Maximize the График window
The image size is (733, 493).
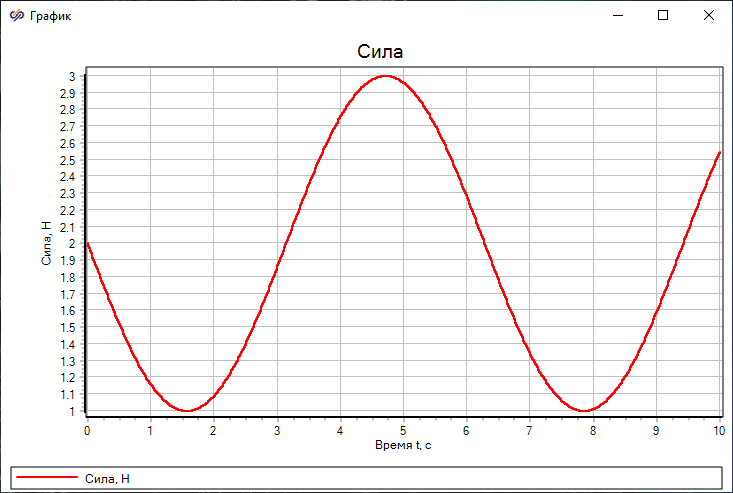pos(664,16)
